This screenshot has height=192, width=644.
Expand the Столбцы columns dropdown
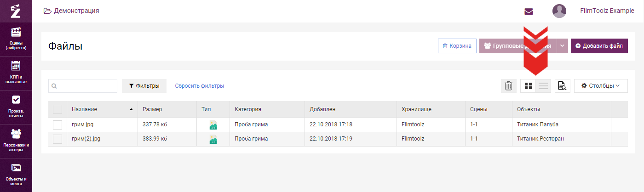(601, 86)
